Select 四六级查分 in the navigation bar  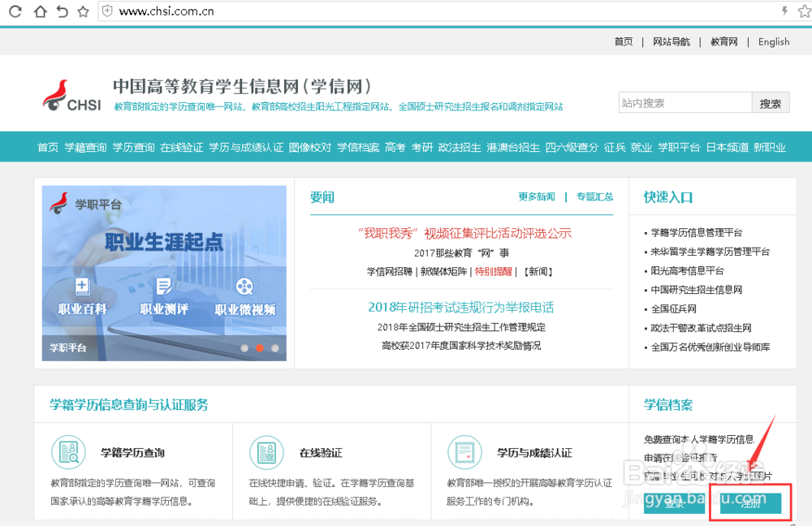tap(572, 148)
